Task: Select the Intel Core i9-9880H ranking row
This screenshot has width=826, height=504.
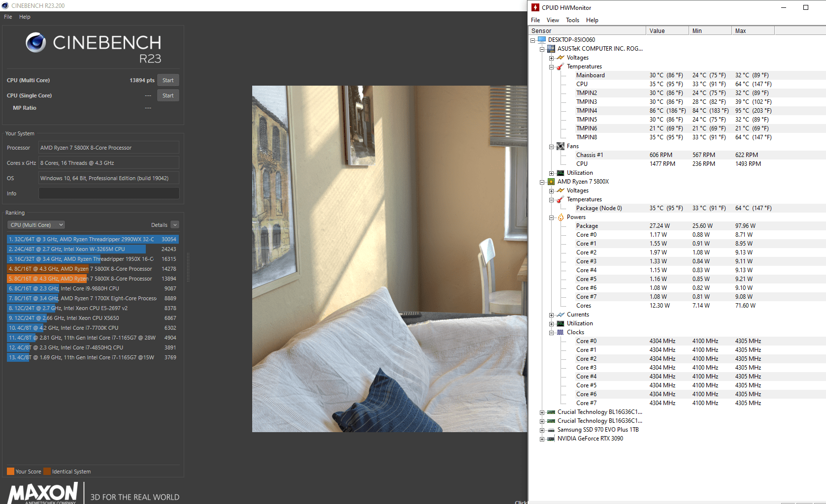Action: coord(93,288)
